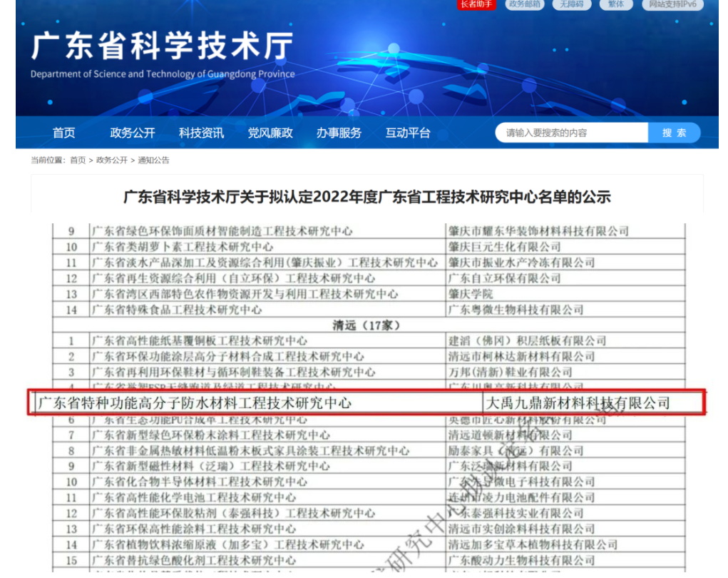Select 建滔(佛冈)积层纸板有限公司 cell

coord(565,341)
